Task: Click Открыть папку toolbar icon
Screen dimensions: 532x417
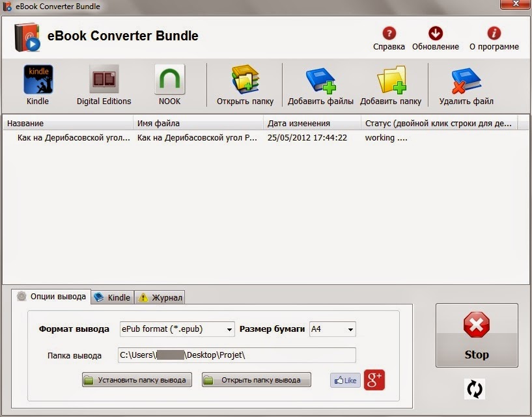Action: tap(245, 79)
